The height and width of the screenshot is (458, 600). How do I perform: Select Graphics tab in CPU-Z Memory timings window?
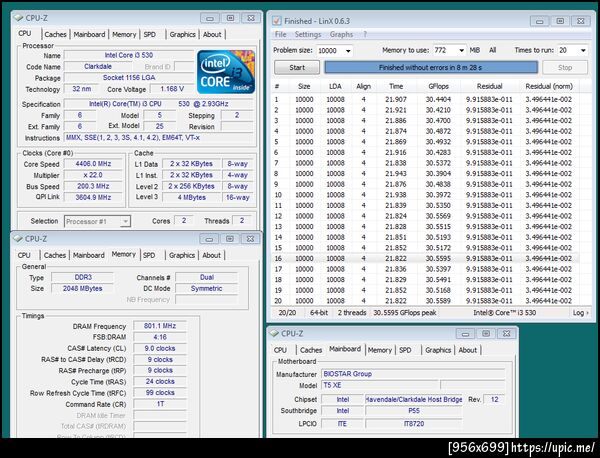click(x=182, y=255)
